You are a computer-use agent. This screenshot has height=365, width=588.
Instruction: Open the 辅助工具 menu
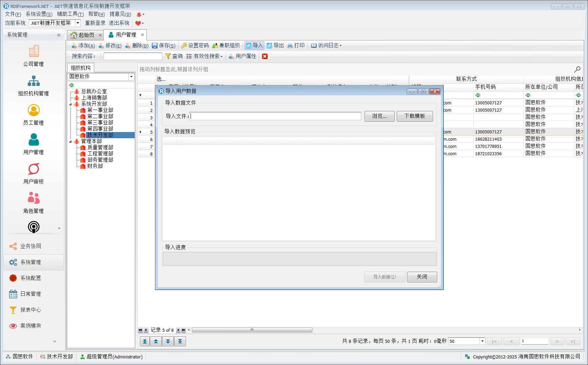coord(70,14)
